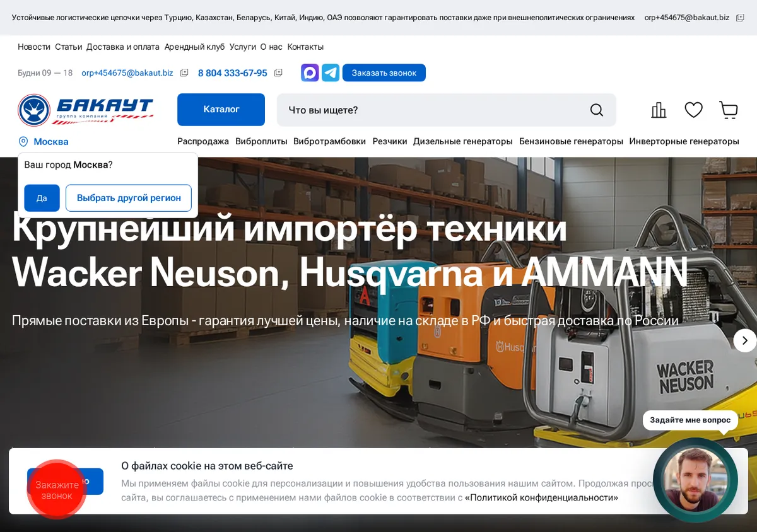The image size is (757, 532).
Task: Copy the phone number 8 804 333-67-95
Action: point(278,73)
